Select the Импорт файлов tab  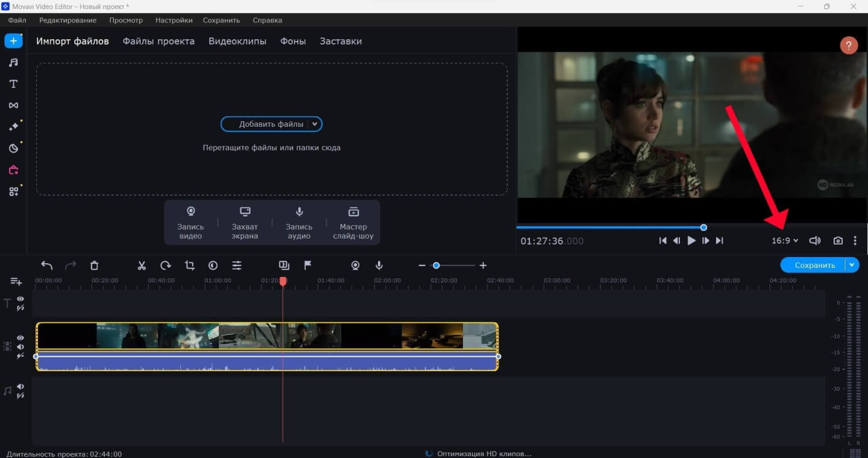pyautogui.click(x=72, y=41)
